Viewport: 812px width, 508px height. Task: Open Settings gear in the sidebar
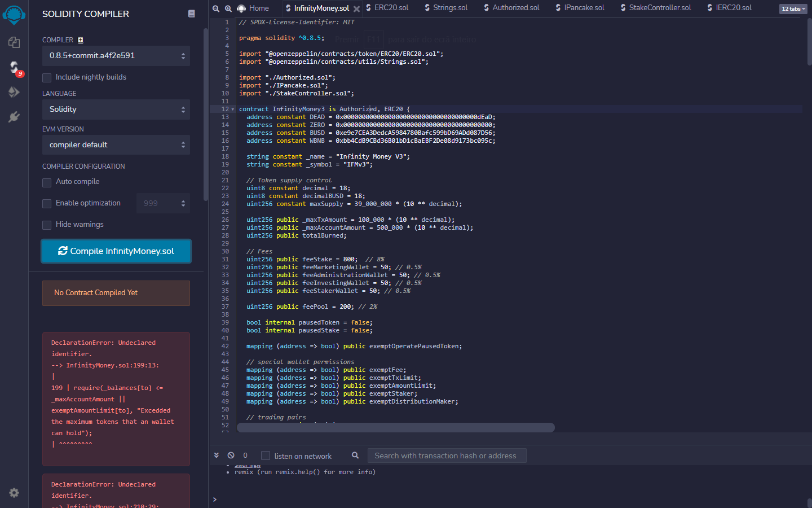[14, 493]
